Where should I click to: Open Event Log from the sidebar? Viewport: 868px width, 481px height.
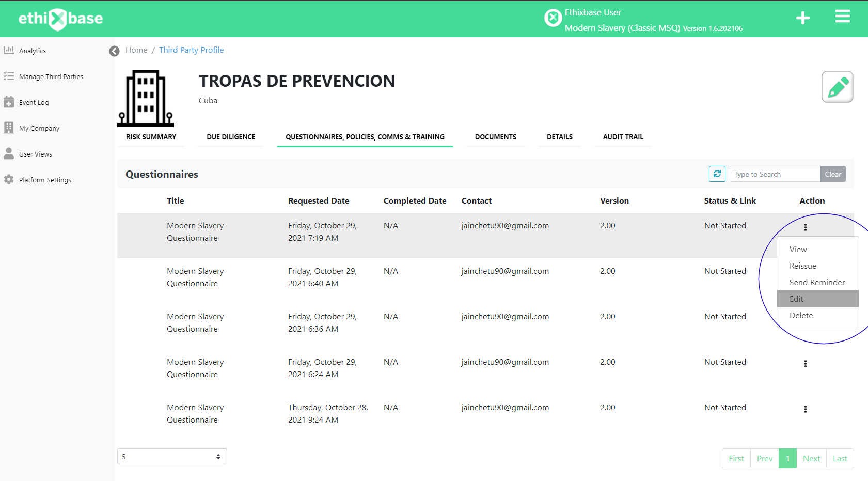tap(34, 102)
